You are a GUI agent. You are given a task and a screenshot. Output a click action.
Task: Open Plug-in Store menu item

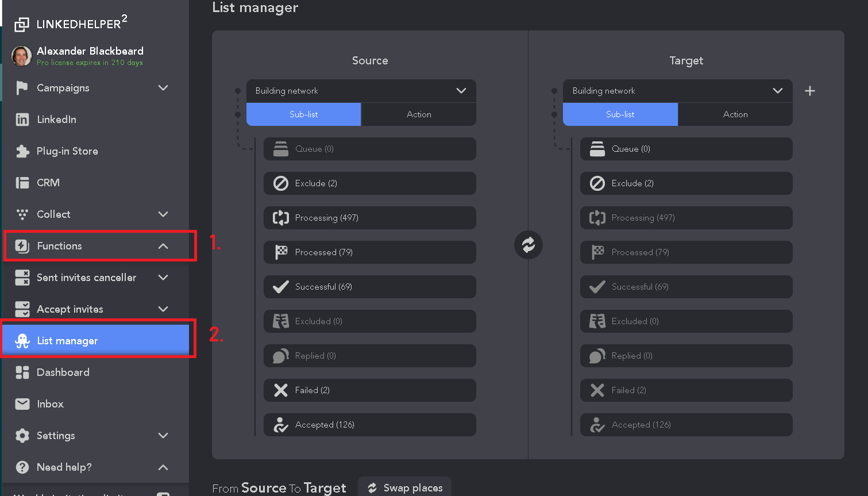tap(95, 151)
